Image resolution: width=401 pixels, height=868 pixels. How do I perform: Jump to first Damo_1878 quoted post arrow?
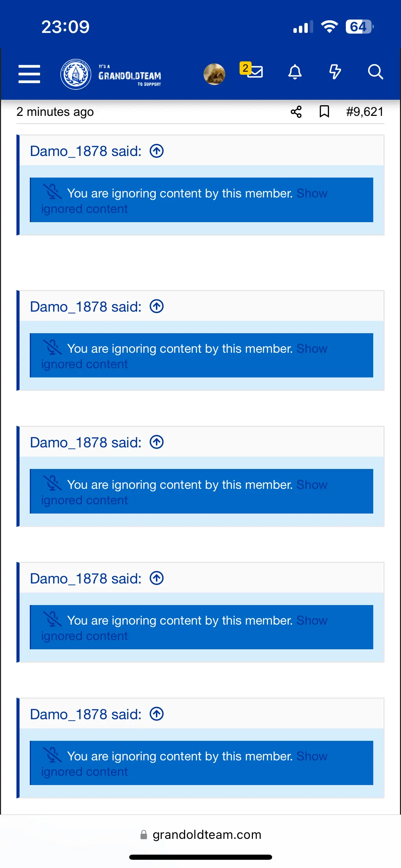[x=157, y=151]
